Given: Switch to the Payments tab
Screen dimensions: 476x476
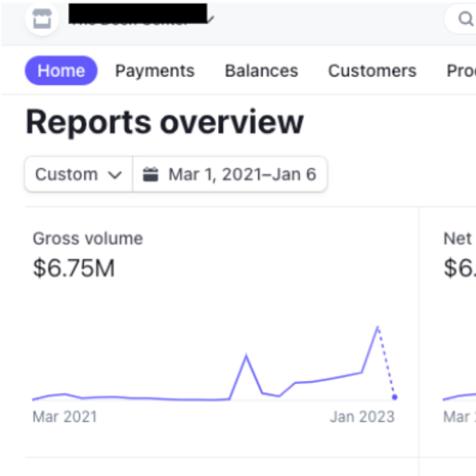Looking at the screenshot, I should pyautogui.click(x=154, y=70).
